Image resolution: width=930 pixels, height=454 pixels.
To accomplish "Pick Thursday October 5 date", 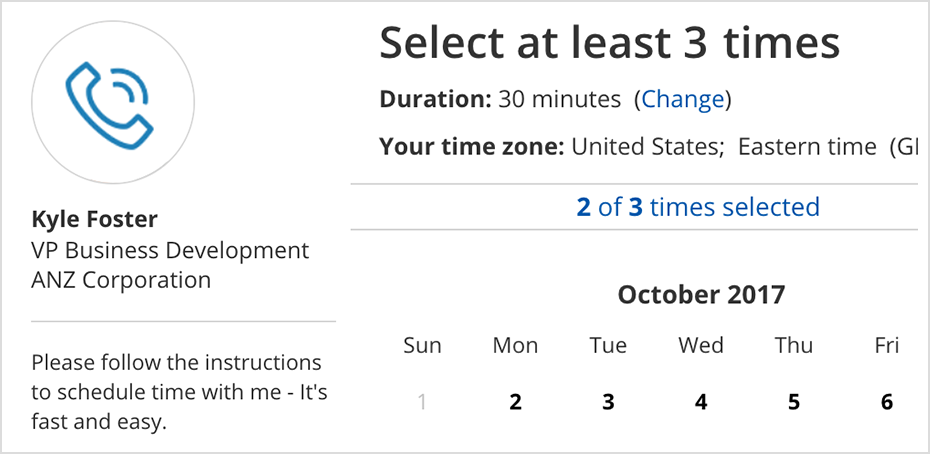I will click(794, 402).
